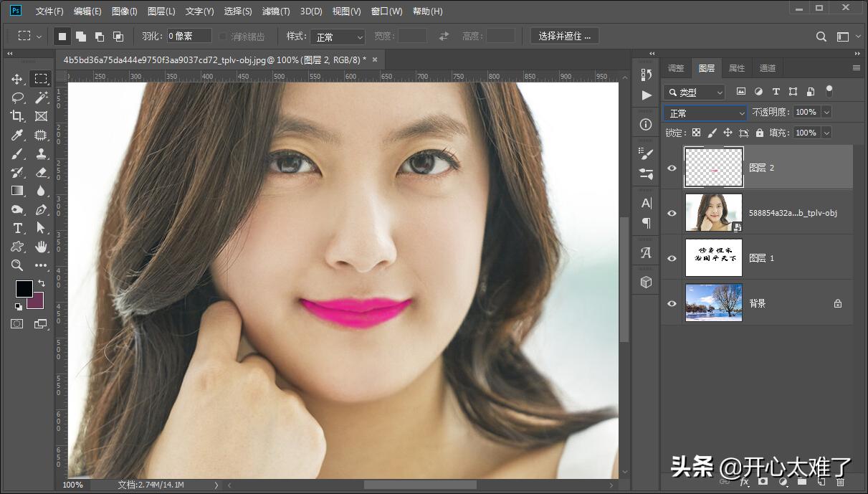Click the 选择并遮住 button

[564, 36]
